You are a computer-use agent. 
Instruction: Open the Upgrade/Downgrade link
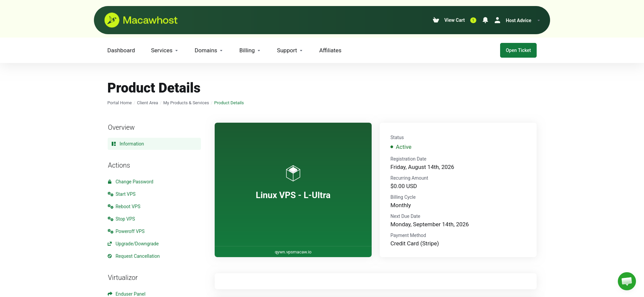(137, 244)
